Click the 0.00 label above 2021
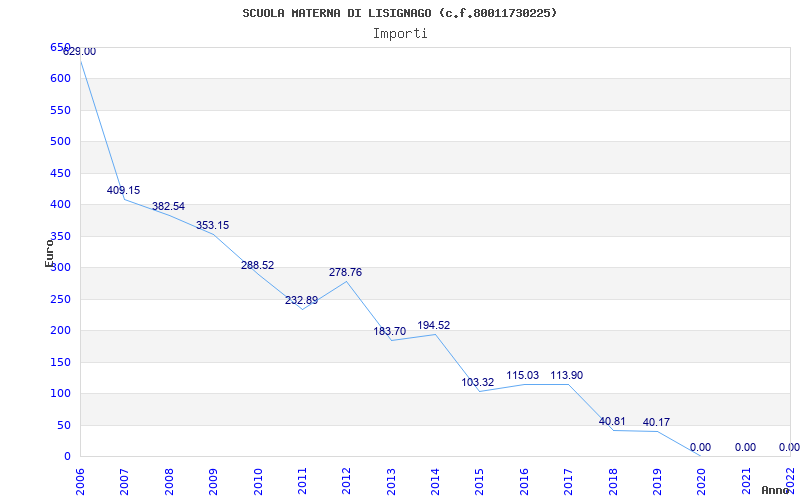 pyautogui.click(x=745, y=447)
